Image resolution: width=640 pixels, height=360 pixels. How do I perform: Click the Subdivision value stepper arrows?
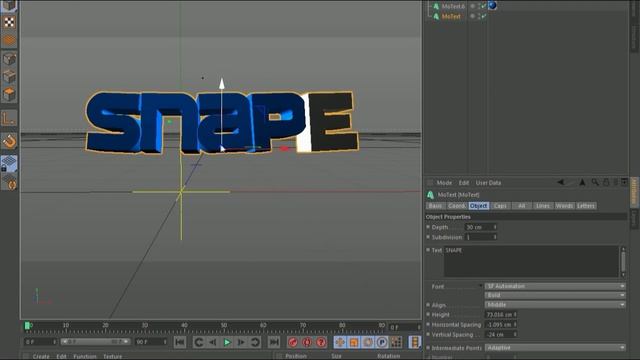click(x=495, y=237)
